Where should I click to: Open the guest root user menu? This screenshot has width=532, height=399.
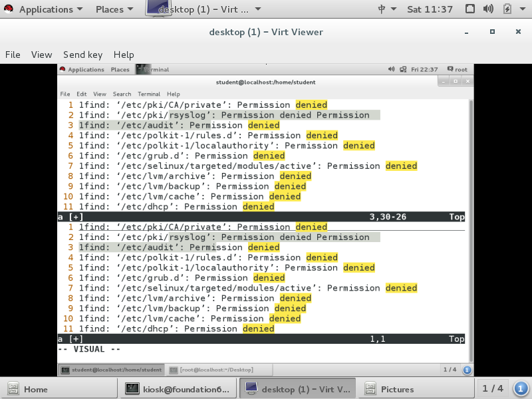[457, 70]
